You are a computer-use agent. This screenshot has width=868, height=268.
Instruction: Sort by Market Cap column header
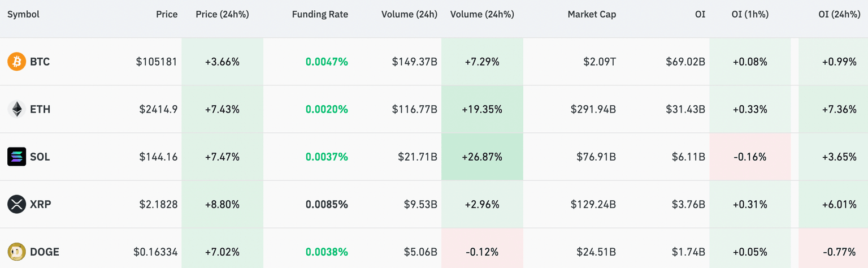tap(592, 15)
